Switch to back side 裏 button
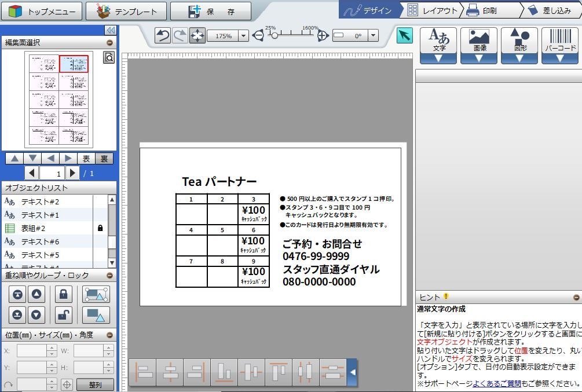 104,159
